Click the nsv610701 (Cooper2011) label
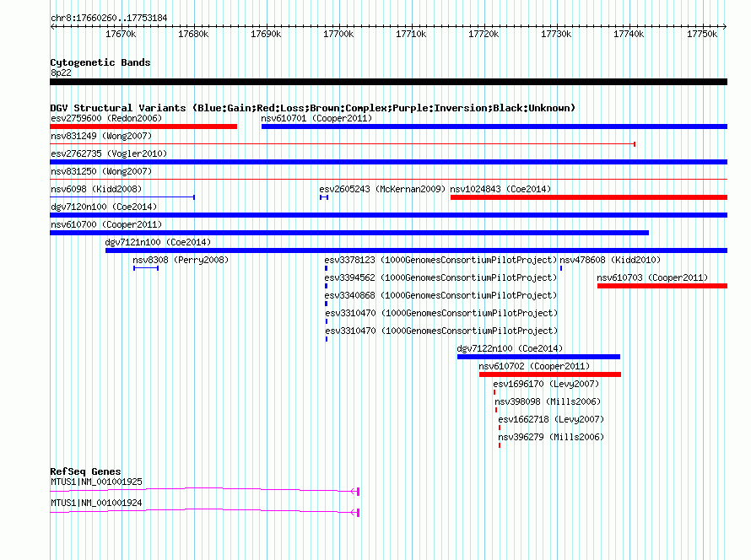The image size is (751, 560). click(x=316, y=118)
